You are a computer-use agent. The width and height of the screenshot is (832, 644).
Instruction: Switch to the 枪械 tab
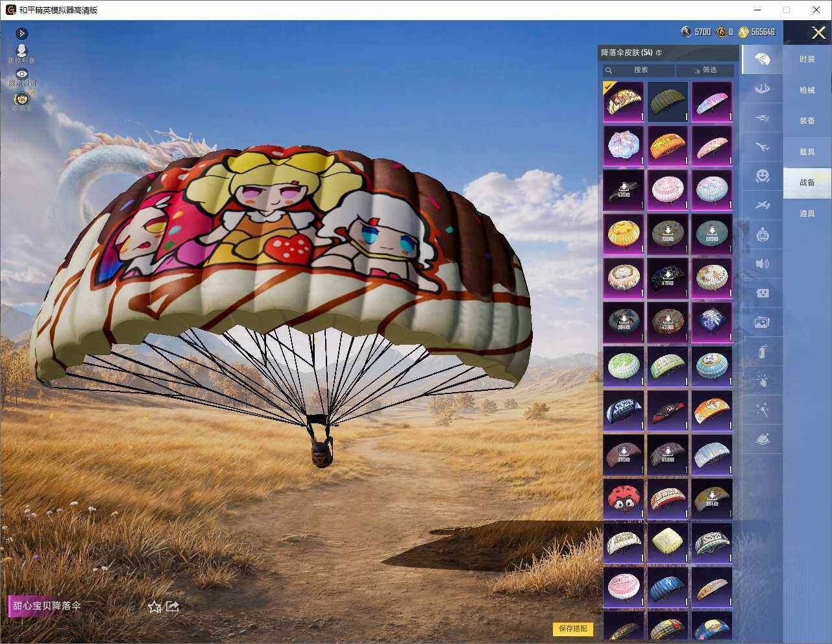(807, 90)
